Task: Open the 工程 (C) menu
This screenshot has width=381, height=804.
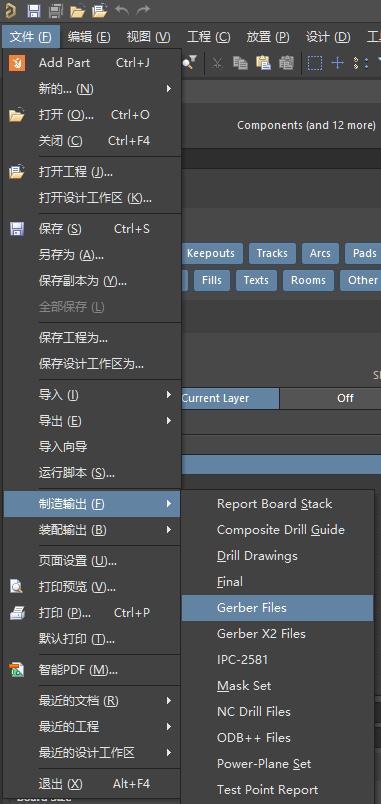Action: (209, 37)
